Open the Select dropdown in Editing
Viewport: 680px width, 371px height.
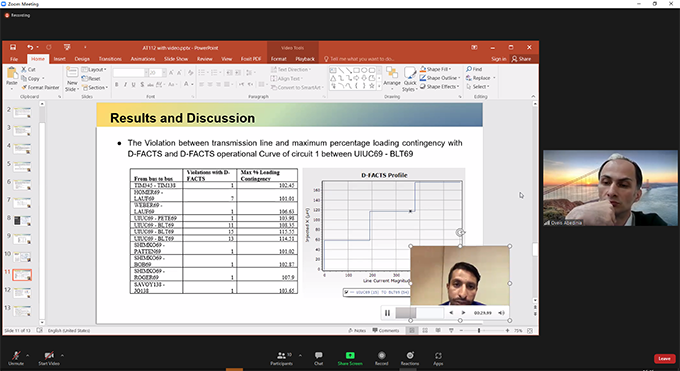477,87
